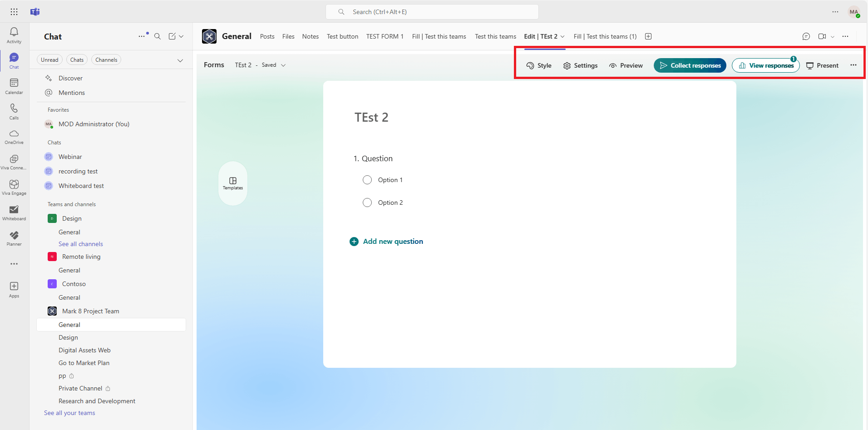The image size is (868, 430).
Task: Click the search box at top
Action: coord(432,12)
